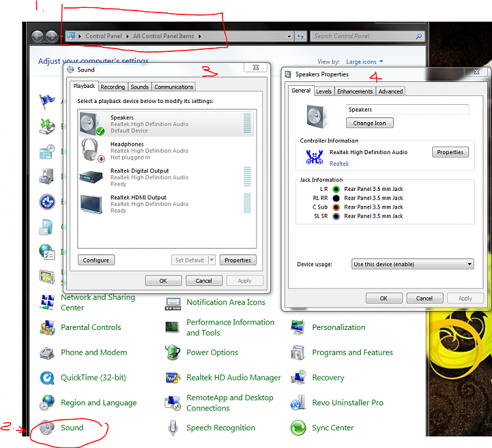Open Network and Sharing Center icon
The image size is (492, 448).
pyautogui.click(x=47, y=302)
